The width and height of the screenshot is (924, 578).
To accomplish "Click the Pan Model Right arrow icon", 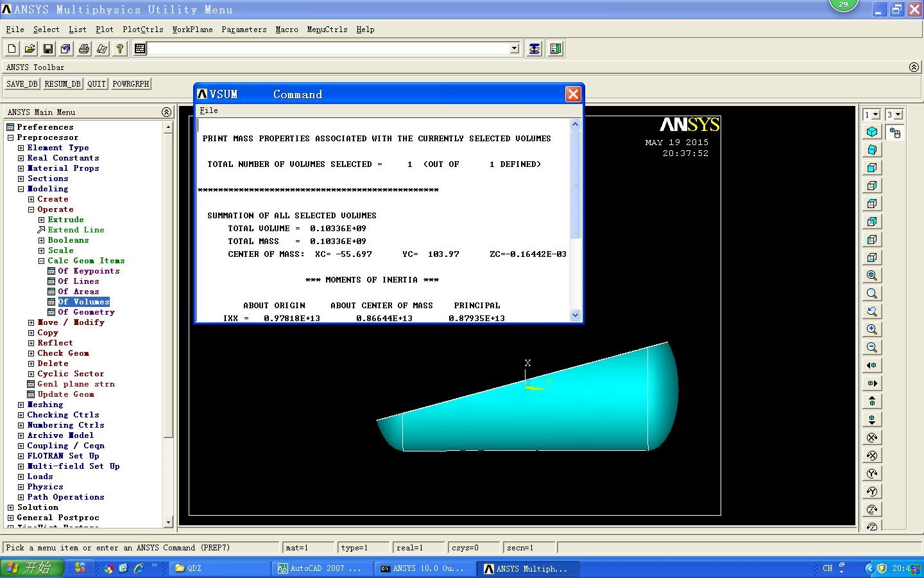I will coord(872,383).
